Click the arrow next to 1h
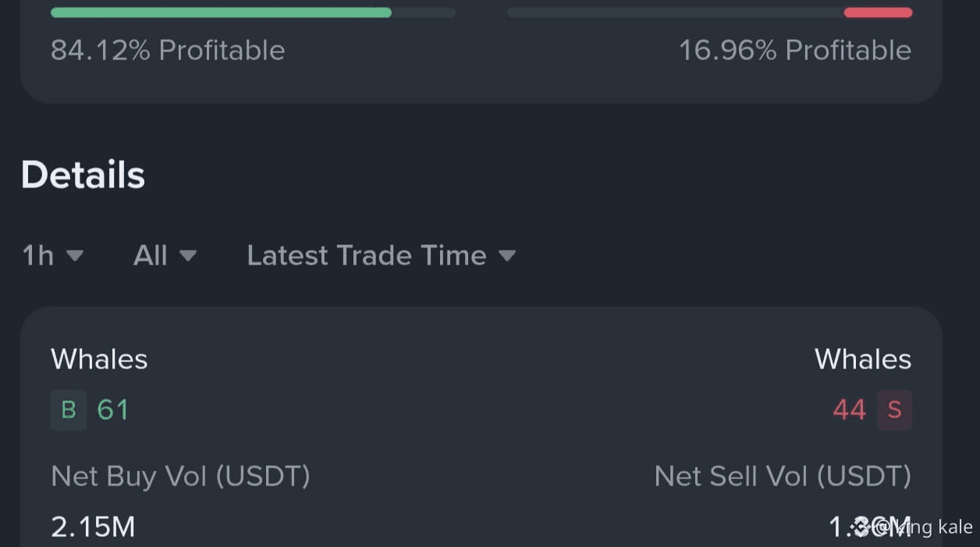The width and height of the screenshot is (980, 547). point(75,255)
